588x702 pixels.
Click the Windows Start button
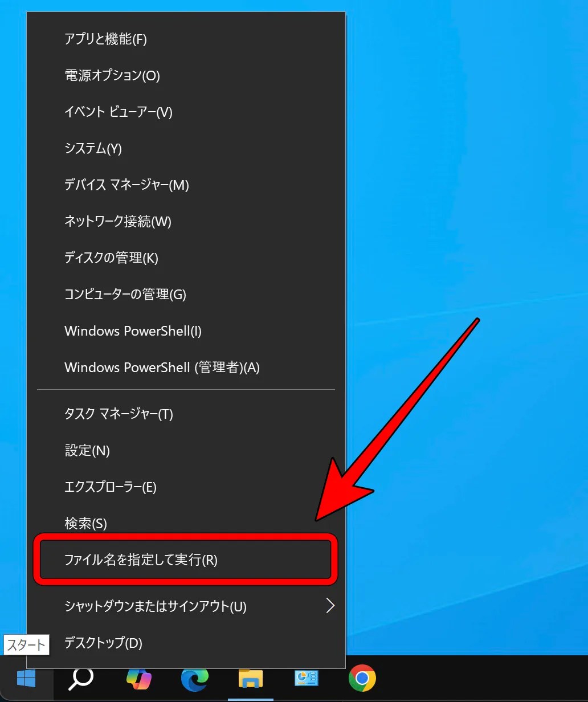(x=26, y=678)
